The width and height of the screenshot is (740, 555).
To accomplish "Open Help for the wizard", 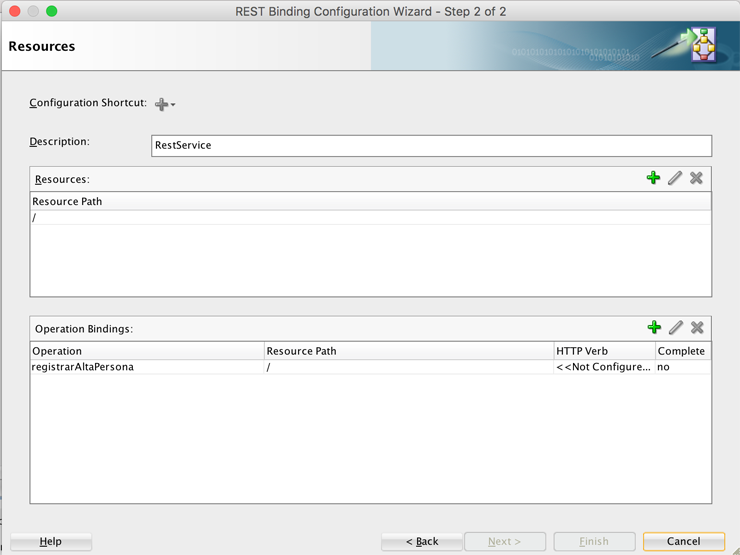I will [x=50, y=541].
